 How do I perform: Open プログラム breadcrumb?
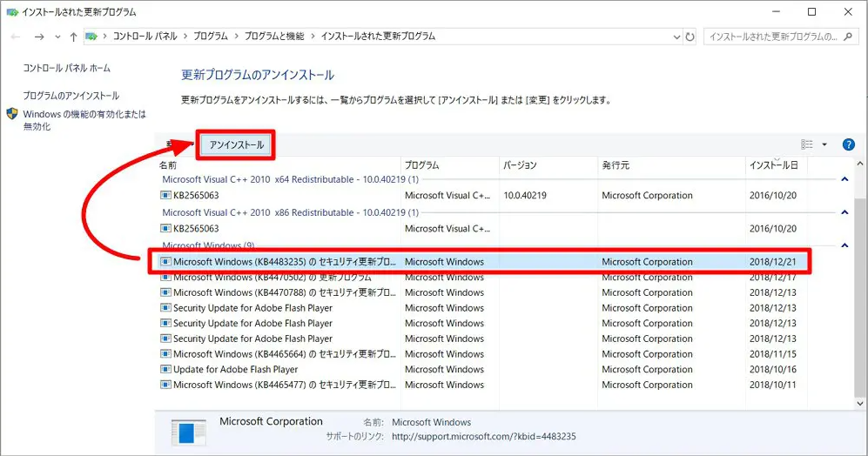211,36
